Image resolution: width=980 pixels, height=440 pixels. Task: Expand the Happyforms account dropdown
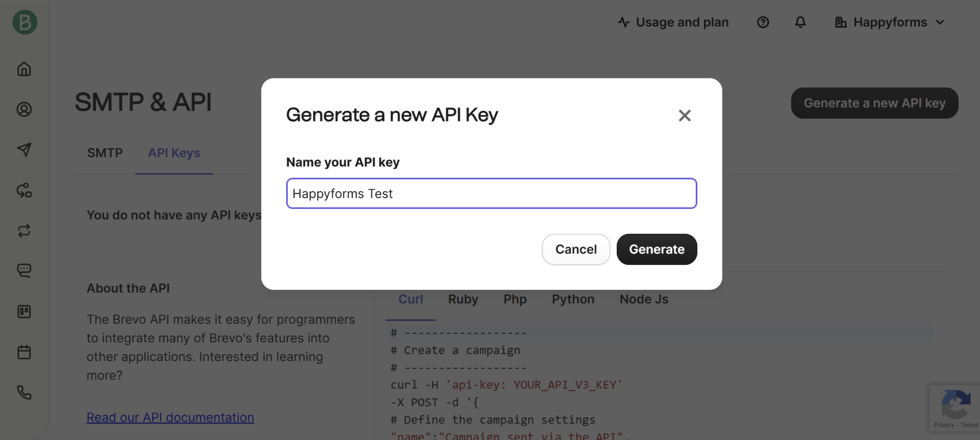point(890,22)
